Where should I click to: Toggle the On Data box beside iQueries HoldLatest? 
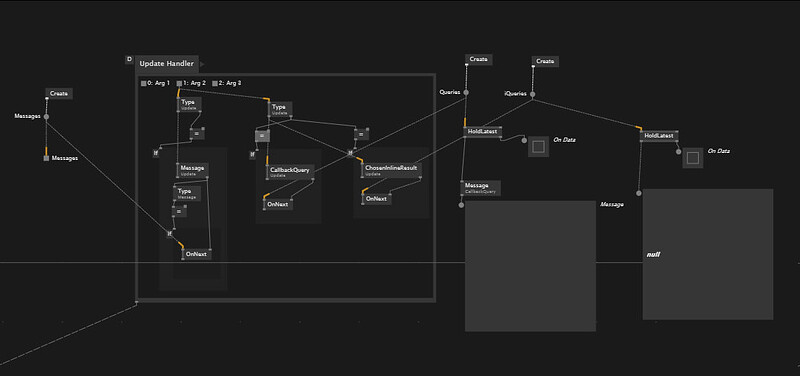coord(692,158)
